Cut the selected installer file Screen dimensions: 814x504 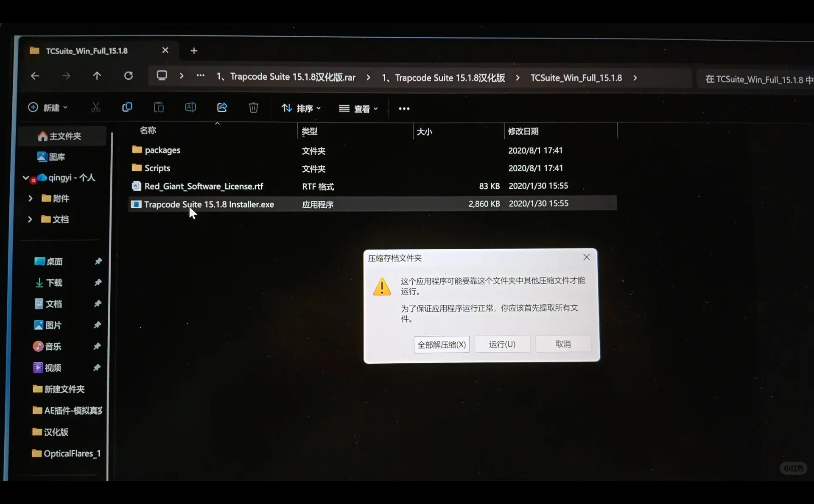point(95,107)
